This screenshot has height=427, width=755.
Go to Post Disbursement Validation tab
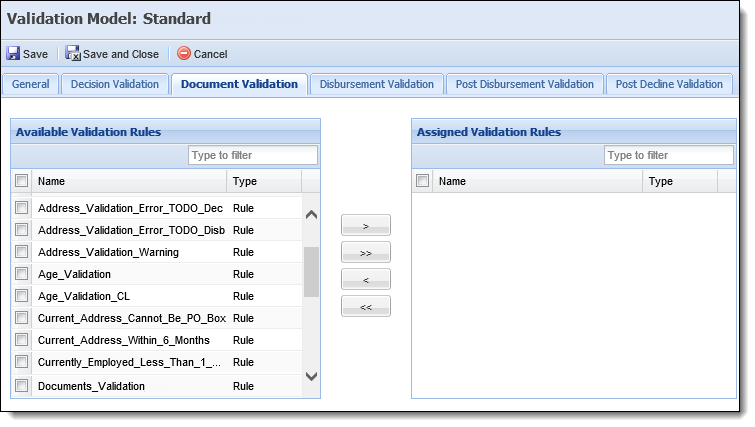coord(525,84)
